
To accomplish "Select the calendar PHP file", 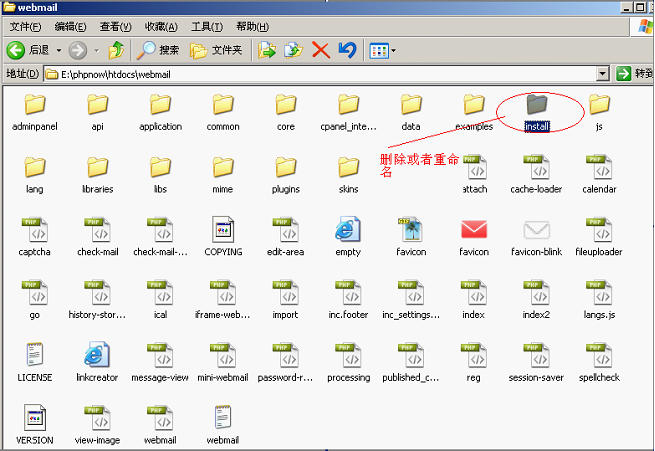I will 599,175.
